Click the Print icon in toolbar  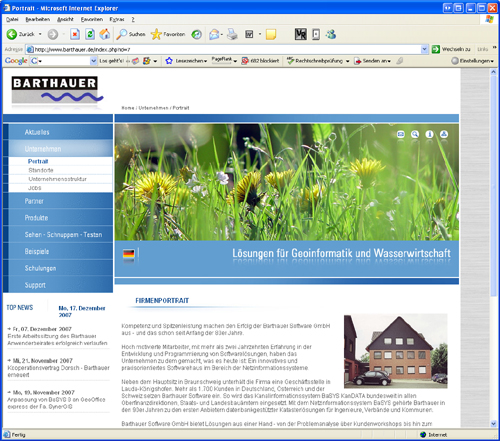[x=232, y=34]
